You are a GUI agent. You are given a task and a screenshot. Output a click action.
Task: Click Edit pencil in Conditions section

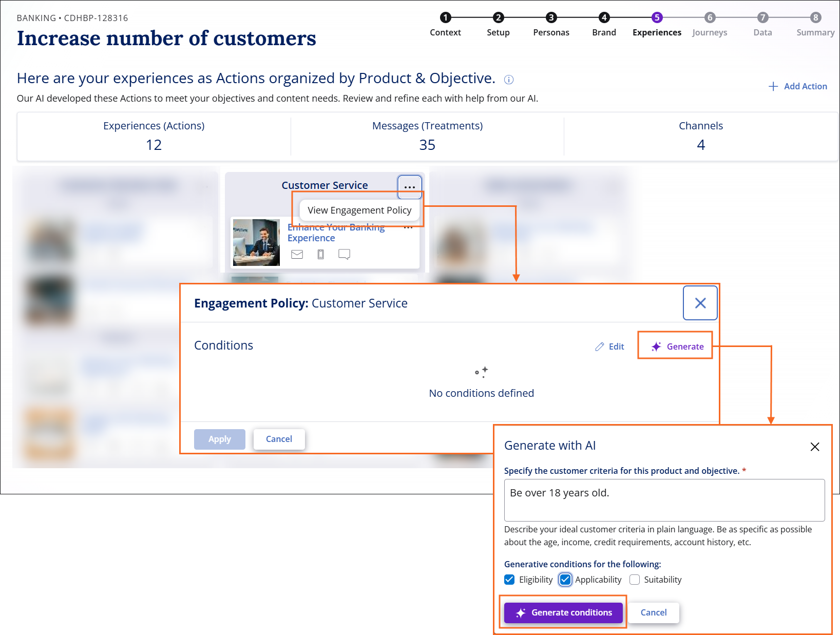[609, 347]
